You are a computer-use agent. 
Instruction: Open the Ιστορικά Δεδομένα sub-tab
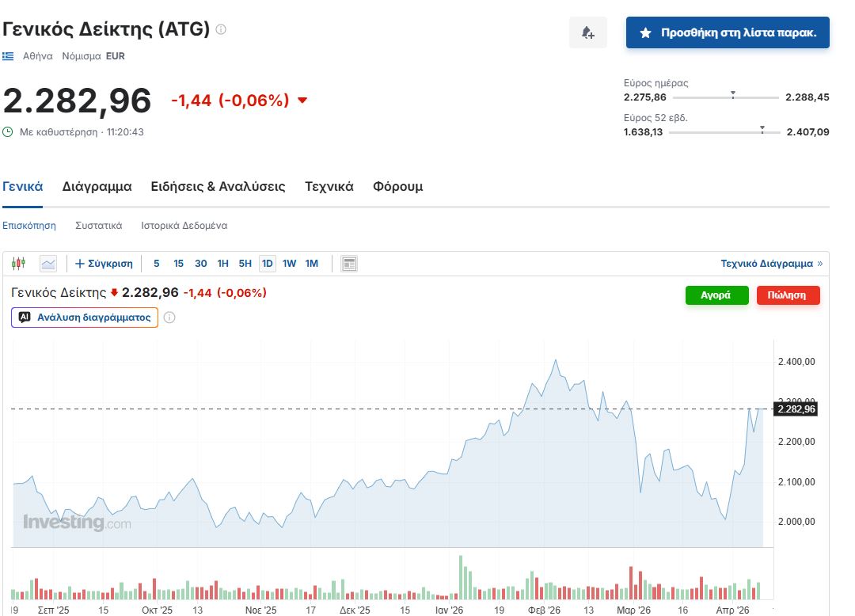(x=184, y=226)
